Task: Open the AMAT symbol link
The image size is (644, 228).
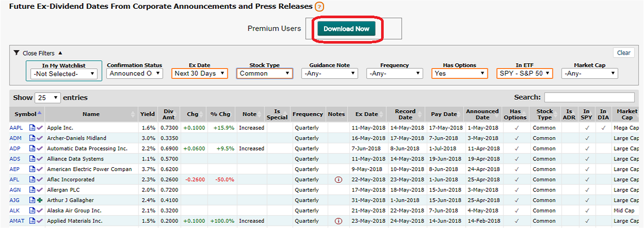Action: [x=17, y=221]
